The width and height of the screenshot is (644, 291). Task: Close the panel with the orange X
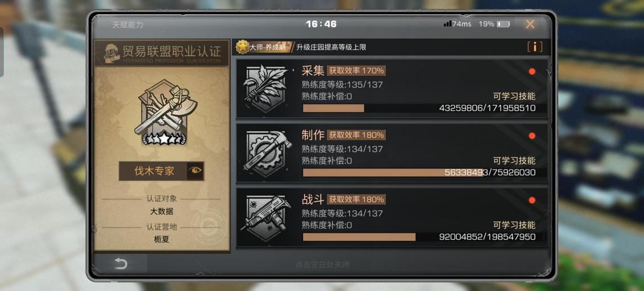tap(530, 24)
